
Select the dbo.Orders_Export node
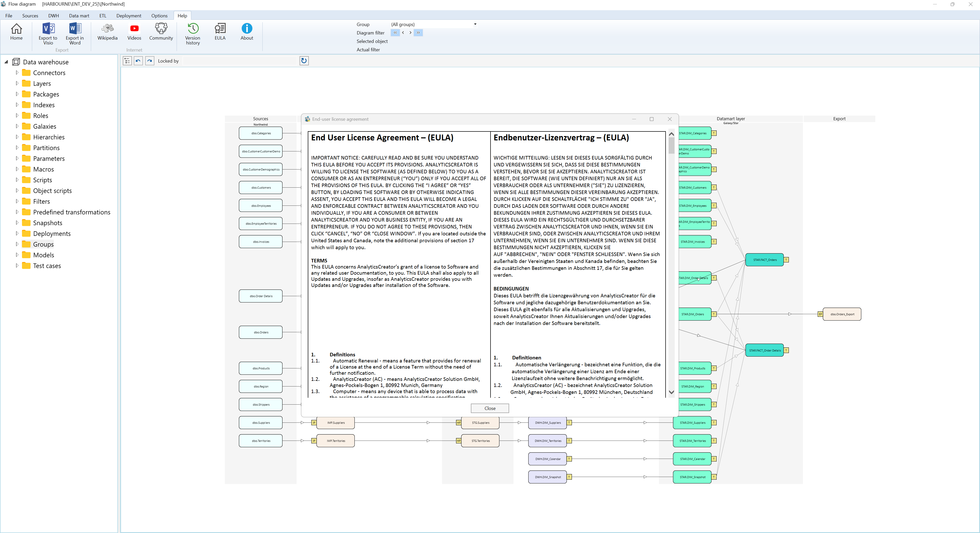(x=842, y=314)
